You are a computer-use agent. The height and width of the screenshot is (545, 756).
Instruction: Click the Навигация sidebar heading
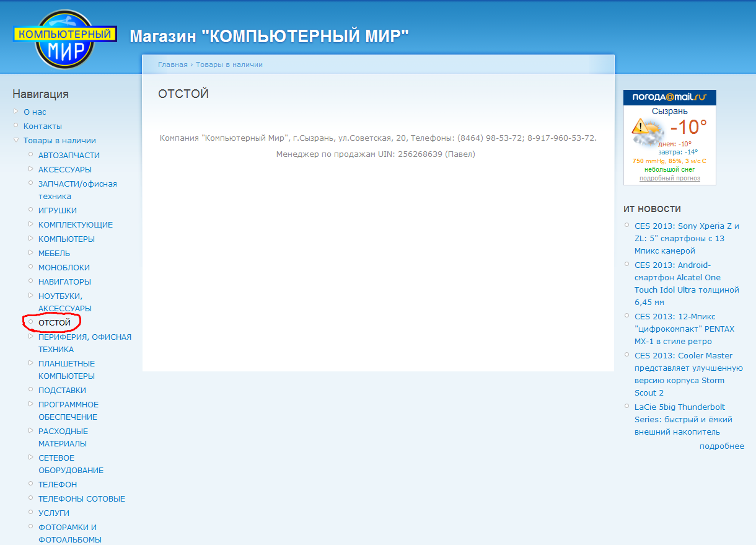[40, 94]
